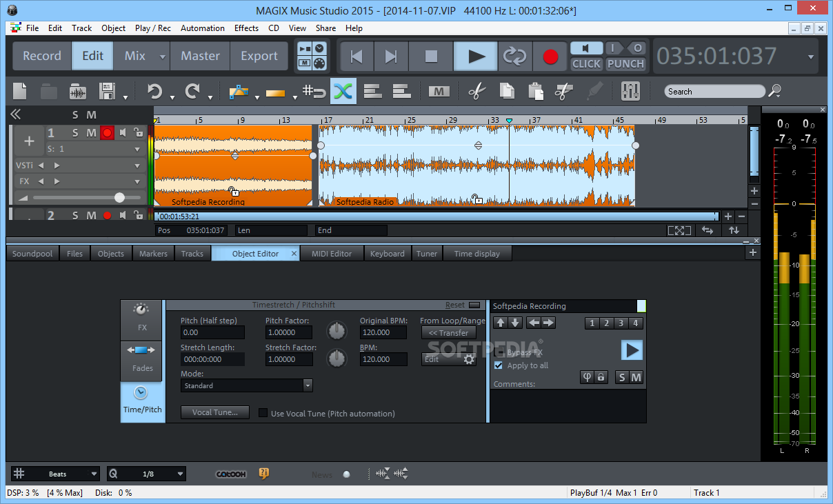Switch to the MIDI Editor tab
This screenshot has width=833, height=504.
coord(332,254)
